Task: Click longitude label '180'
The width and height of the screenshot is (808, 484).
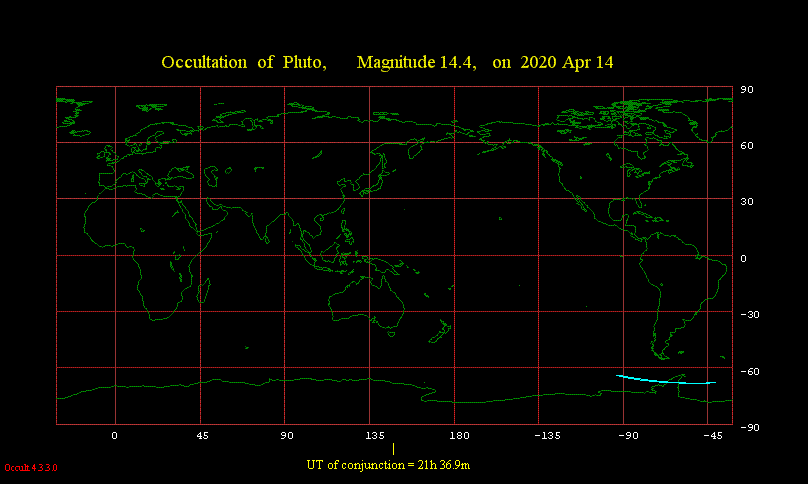Action: (x=460, y=436)
